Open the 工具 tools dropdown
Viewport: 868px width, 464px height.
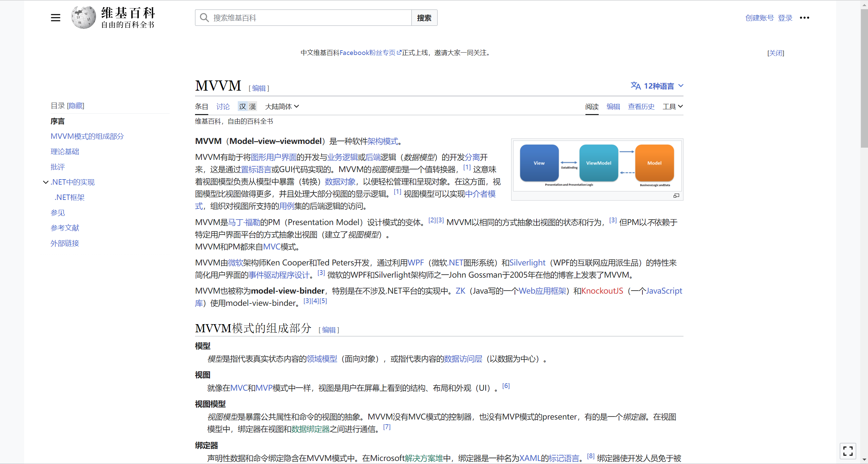coord(673,107)
